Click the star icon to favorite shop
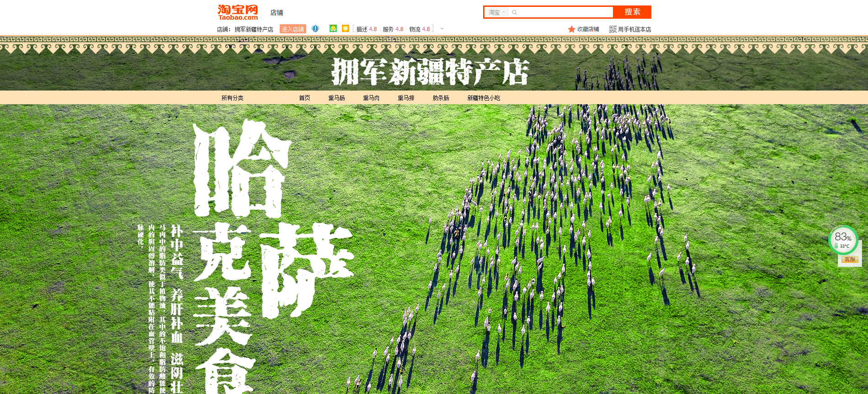The height and width of the screenshot is (394, 868). tap(571, 29)
